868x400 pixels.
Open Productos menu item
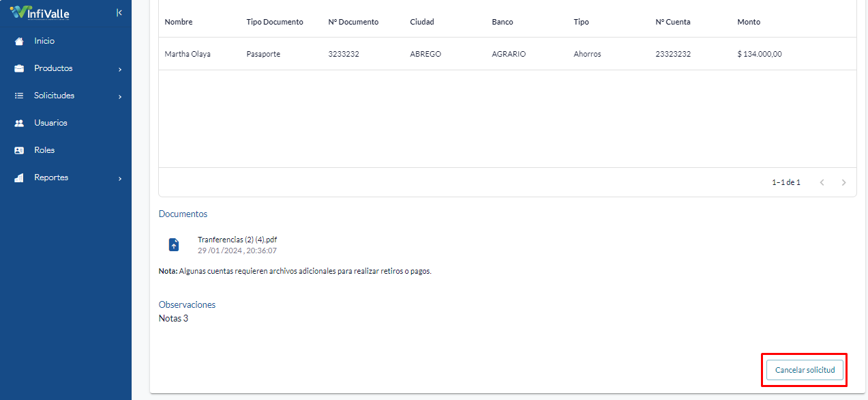point(65,68)
